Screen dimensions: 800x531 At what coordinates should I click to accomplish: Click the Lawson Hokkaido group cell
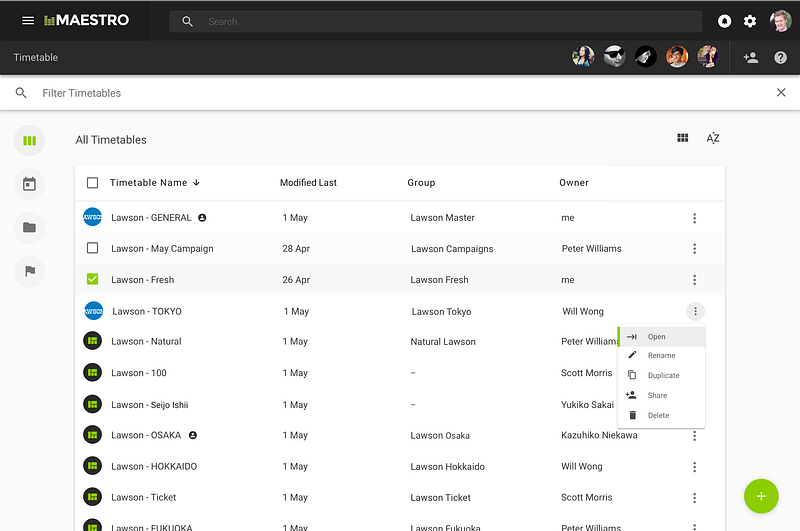click(x=447, y=467)
